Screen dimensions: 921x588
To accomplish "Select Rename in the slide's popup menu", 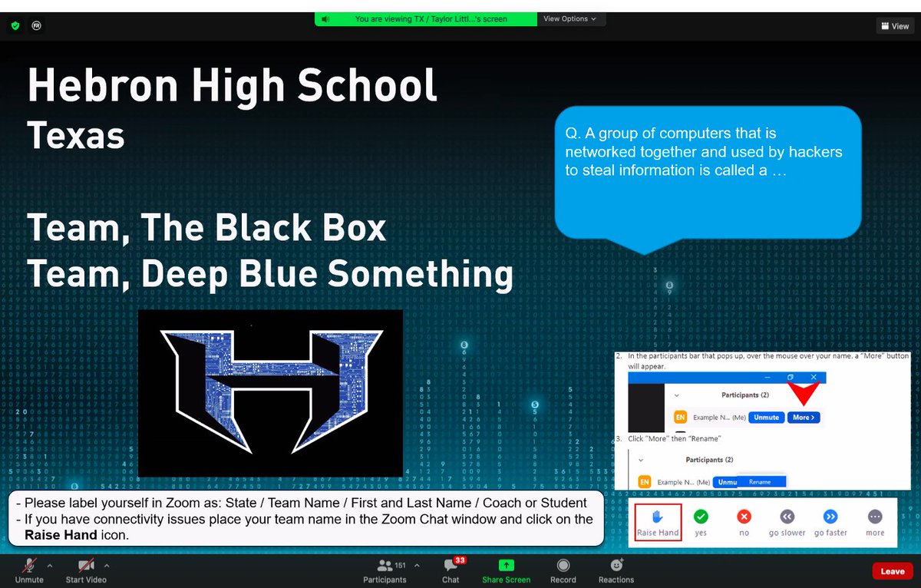I will [760, 481].
